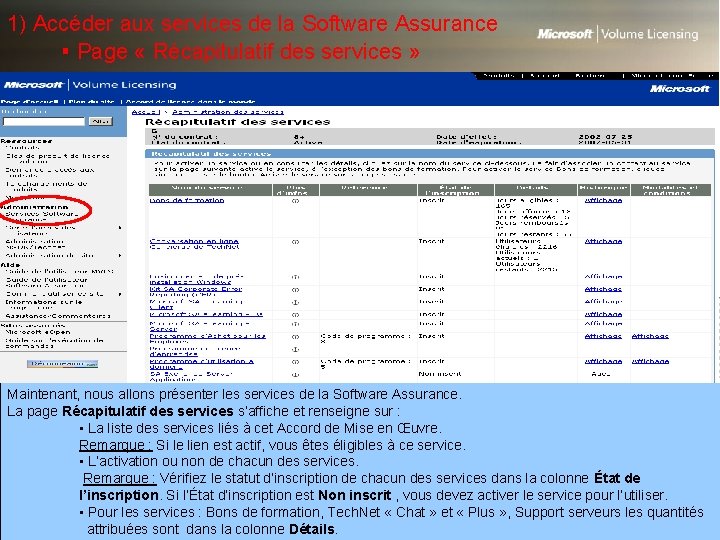
Task: Click info icon for installation Windows service
Action: pyautogui.click(x=295, y=277)
